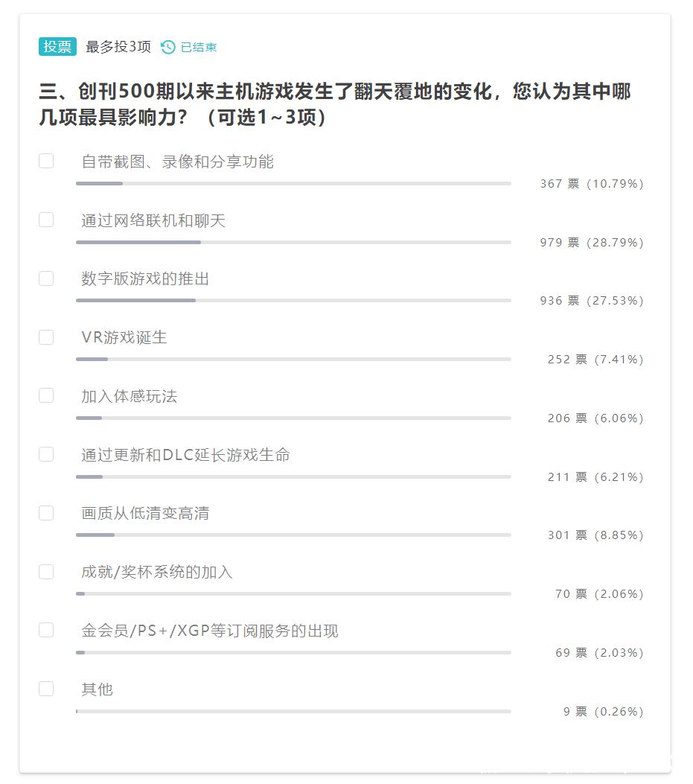Image resolution: width=693 pixels, height=784 pixels.
Task: Click the 9 票 (0.26%) result text
Action: click(603, 711)
